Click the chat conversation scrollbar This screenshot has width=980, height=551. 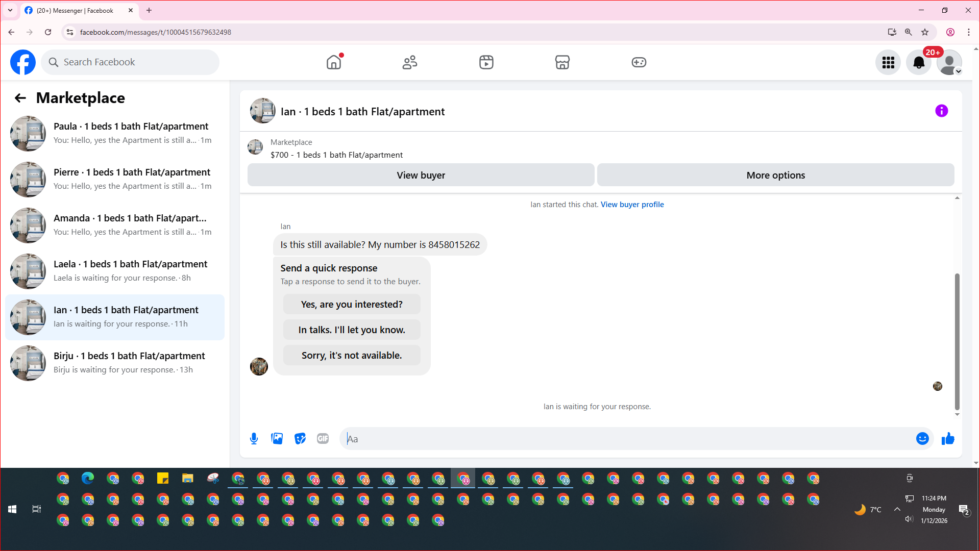point(957,341)
